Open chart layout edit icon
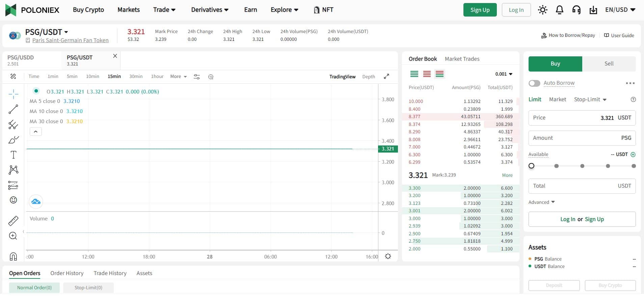644x296 pixels. coord(13,76)
